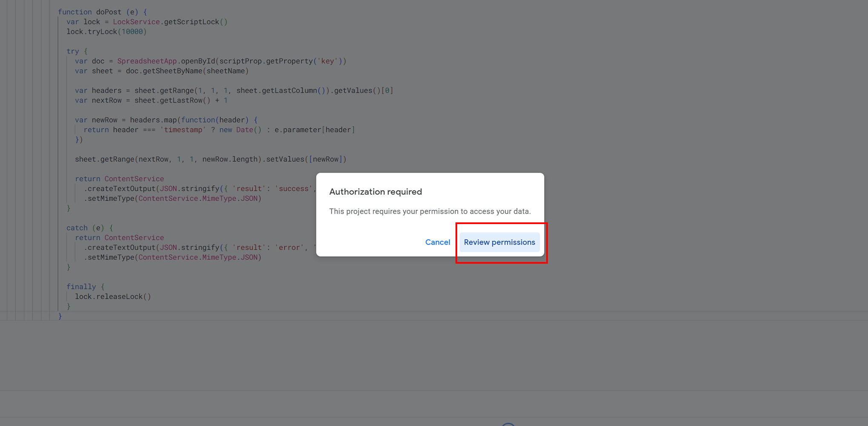Click Cancel in the authorization dialog
The height and width of the screenshot is (426, 868).
tap(438, 242)
